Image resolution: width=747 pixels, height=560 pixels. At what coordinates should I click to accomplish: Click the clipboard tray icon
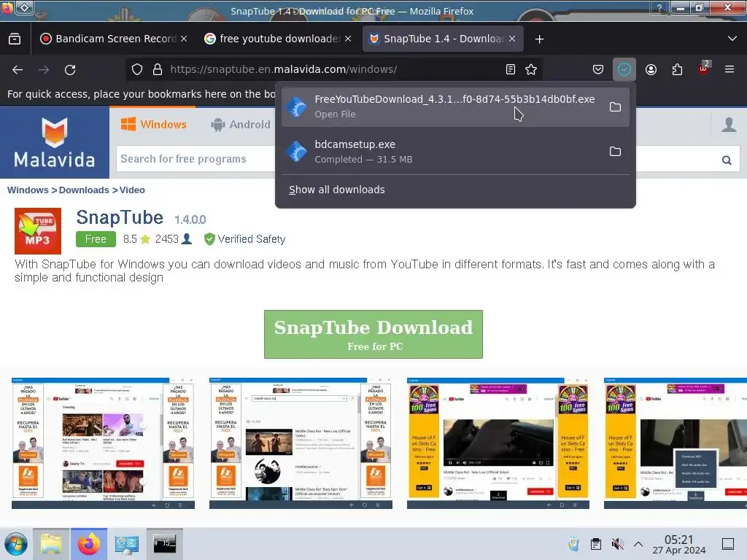[x=595, y=544]
